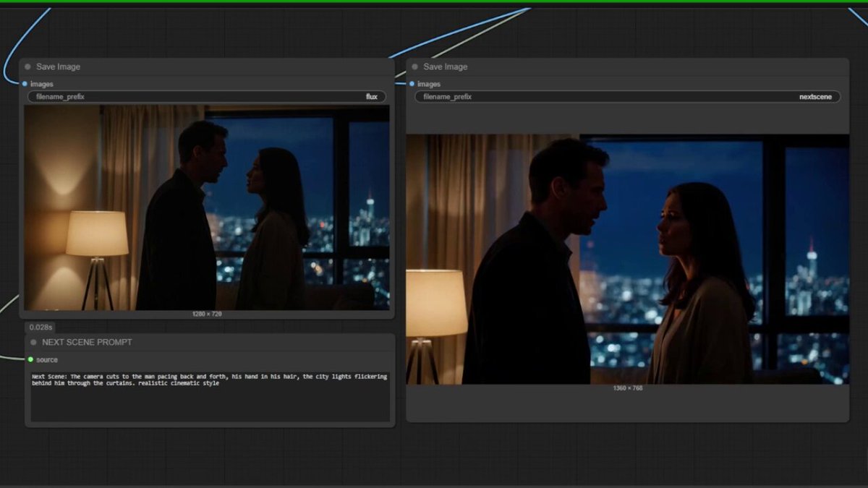Click the 0.028s execution time badge

click(41, 328)
